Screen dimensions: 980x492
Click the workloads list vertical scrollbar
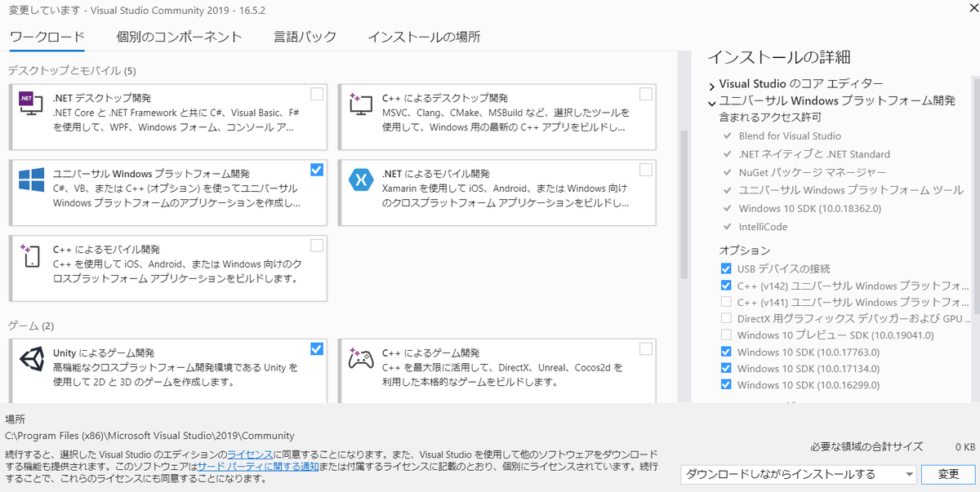click(x=684, y=204)
